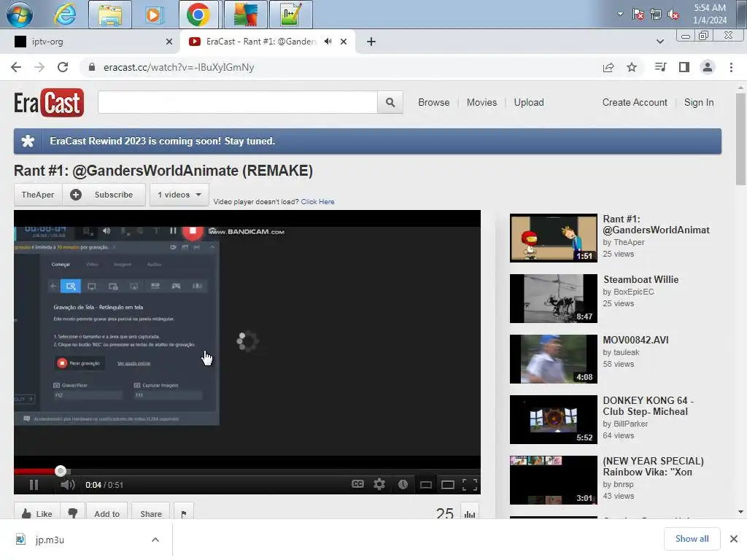Viewport: 747px width, 560px height.
Task: Open video player settings gear
Action: [x=379, y=484]
